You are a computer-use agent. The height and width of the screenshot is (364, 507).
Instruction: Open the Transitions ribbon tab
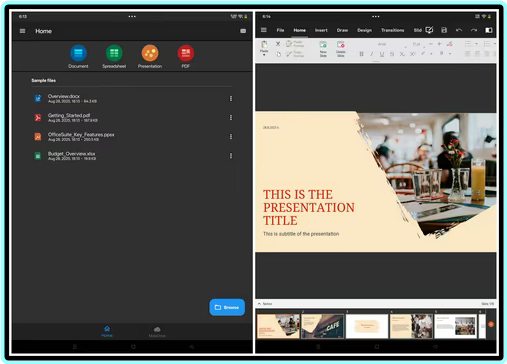click(x=392, y=30)
